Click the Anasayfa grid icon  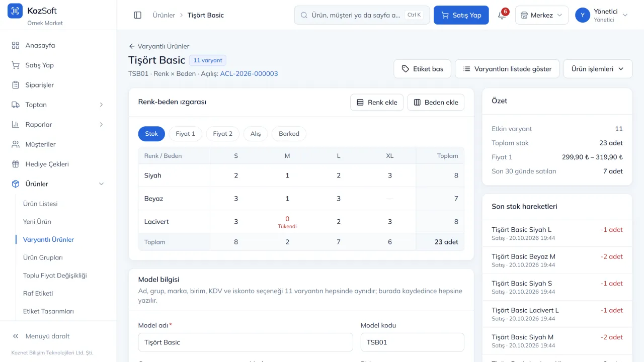(x=16, y=45)
